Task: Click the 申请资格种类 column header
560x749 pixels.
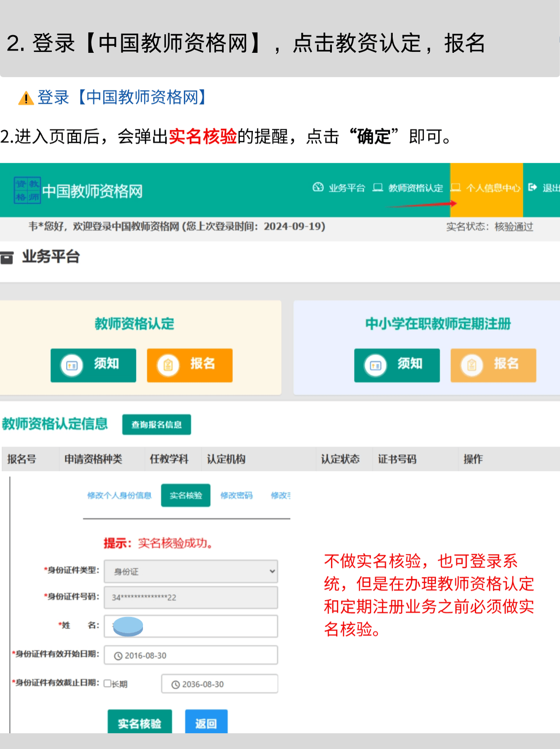Action: 93,459
